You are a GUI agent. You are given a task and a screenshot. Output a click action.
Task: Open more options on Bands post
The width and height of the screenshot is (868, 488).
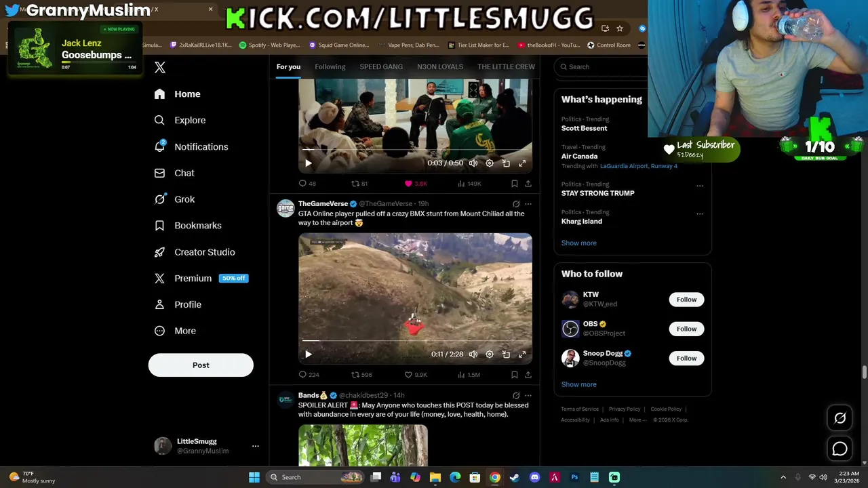[x=528, y=396]
